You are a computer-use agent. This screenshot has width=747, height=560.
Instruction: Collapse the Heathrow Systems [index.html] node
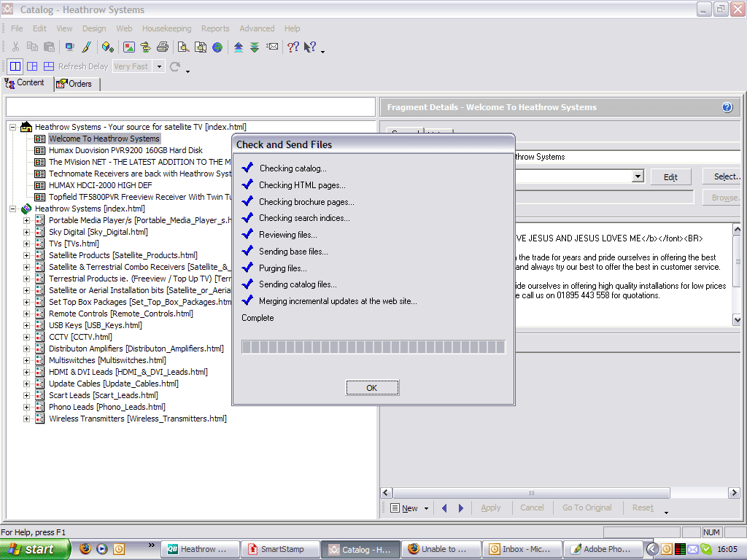click(13, 209)
